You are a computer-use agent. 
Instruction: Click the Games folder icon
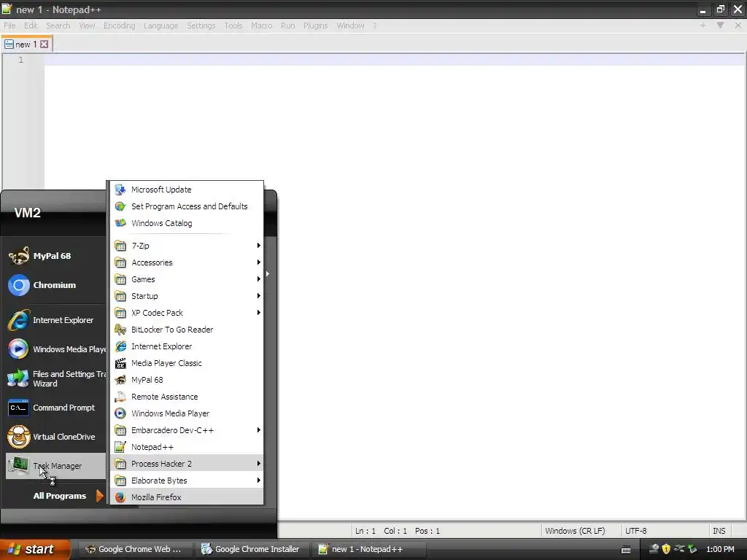tap(120, 279)
